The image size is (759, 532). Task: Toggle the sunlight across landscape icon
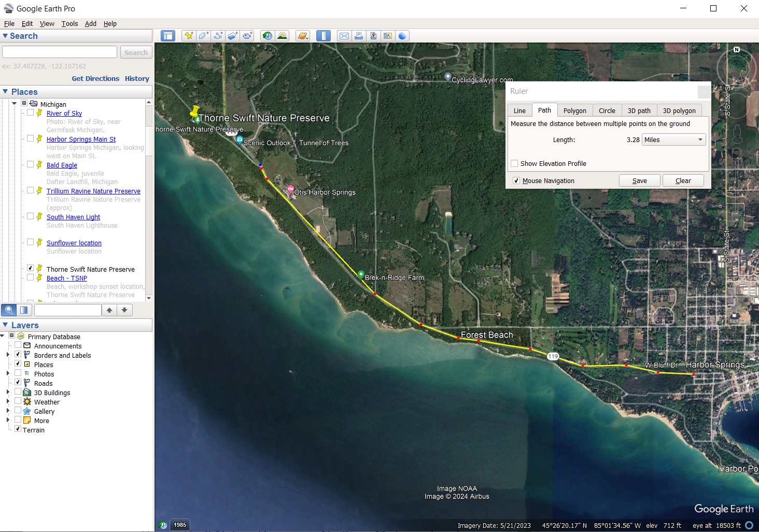282,36
